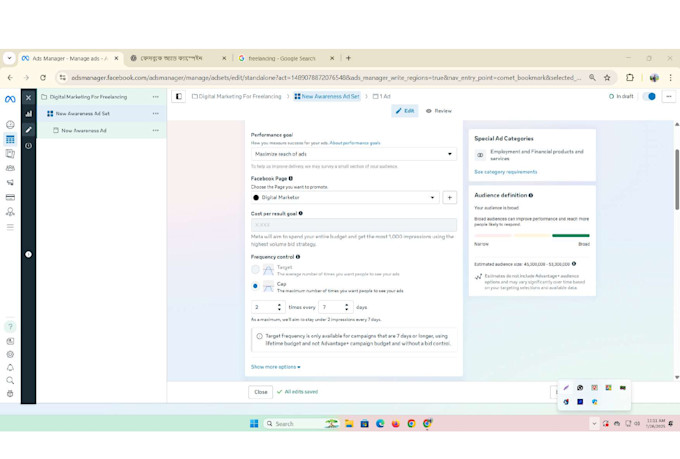Image resolution: width=680 pixels, height=459 pixels.
Task: Close the editing pane with X icon
Action: coord(28,98)
